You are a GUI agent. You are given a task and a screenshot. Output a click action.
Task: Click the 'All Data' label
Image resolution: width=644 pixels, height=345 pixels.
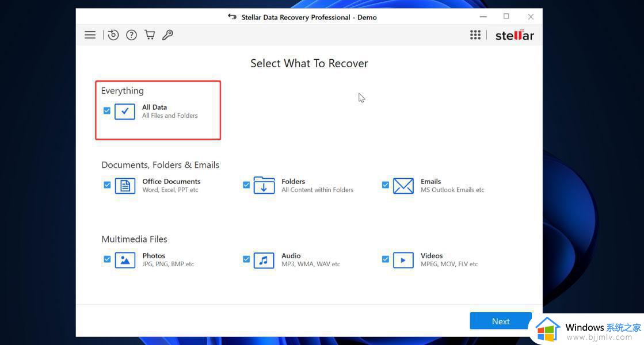coord(154,107)
